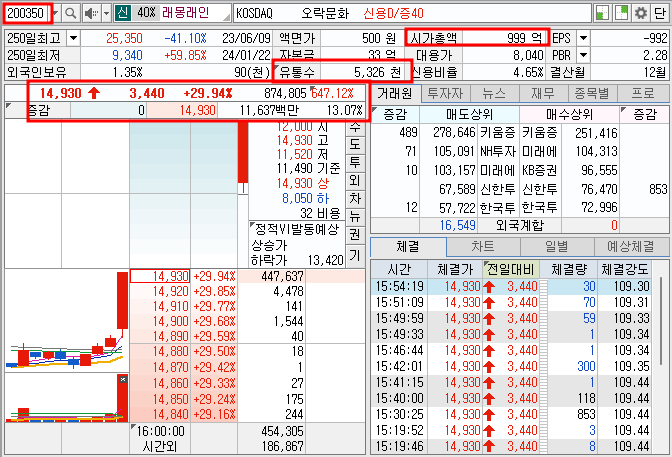Select the 14,850 ask price row
Image resolution: width=672 pixels, height=457 pixels.
pyautogui.click(x=248, y=399)
